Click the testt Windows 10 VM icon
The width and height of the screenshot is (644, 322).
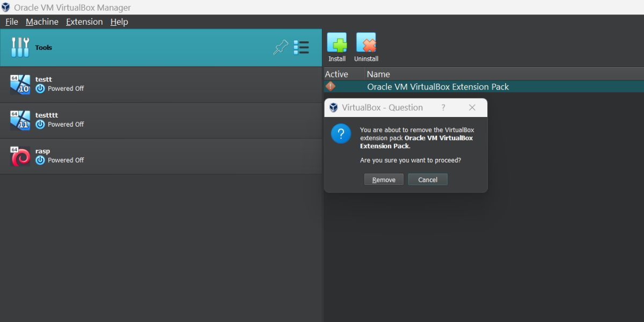(x=20, y=83)
